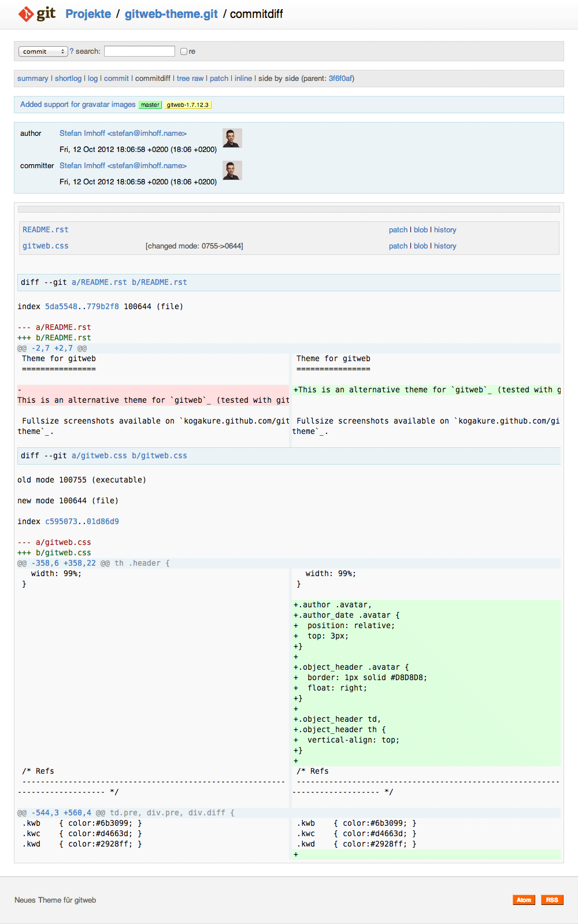Focus the search text field
This screenshot has height=924, width=578.
(x=139, y=51)
